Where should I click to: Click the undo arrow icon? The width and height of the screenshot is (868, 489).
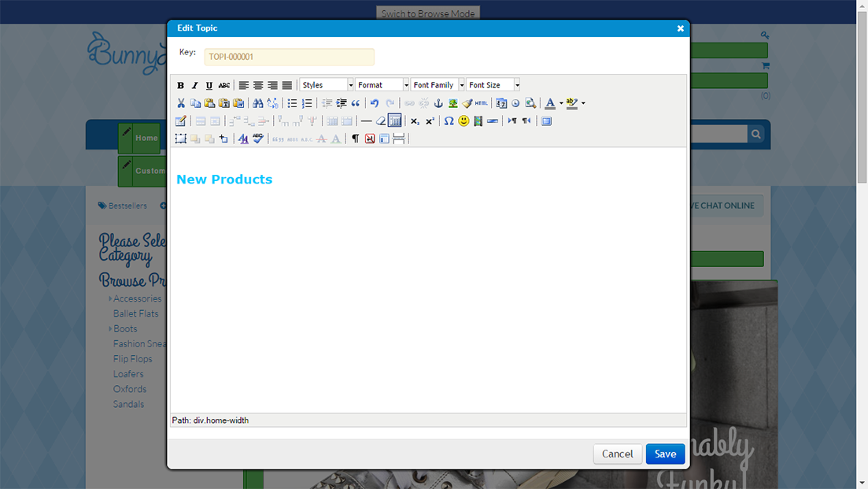[x=375, y=103]
